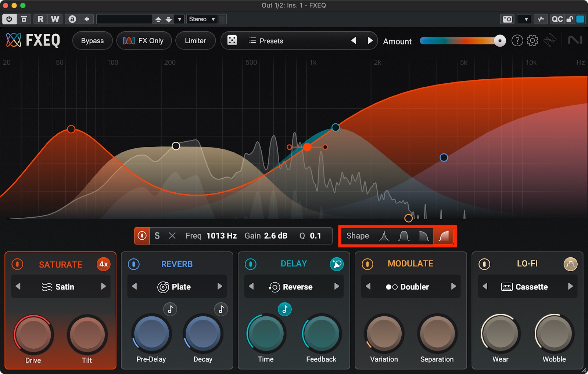This screenshot has height=374, width=588.
Task: Click the host bypass bracket icon
Action: [x=24, y=19]
